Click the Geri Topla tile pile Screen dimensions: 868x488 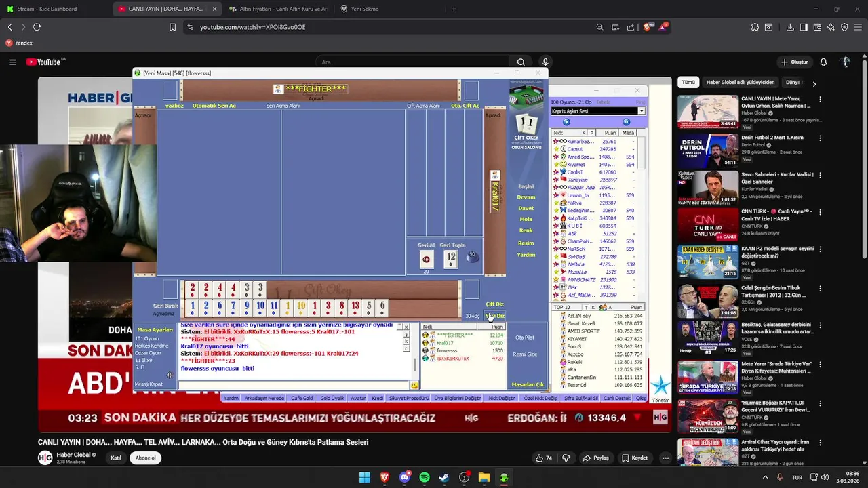(x=451, y=258)
